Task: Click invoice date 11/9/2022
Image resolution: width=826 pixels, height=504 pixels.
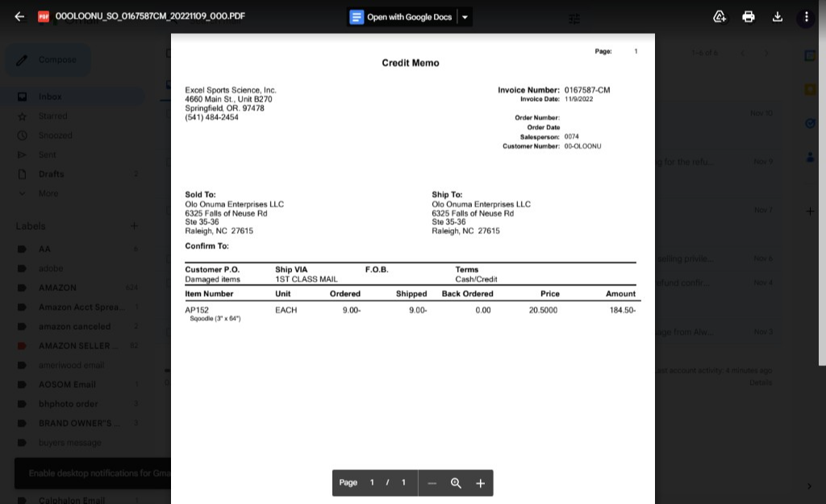Action: (578, 99)
